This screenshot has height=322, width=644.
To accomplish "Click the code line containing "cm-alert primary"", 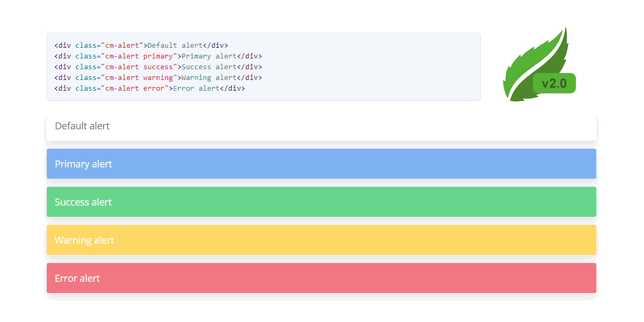I will [158, 56].
